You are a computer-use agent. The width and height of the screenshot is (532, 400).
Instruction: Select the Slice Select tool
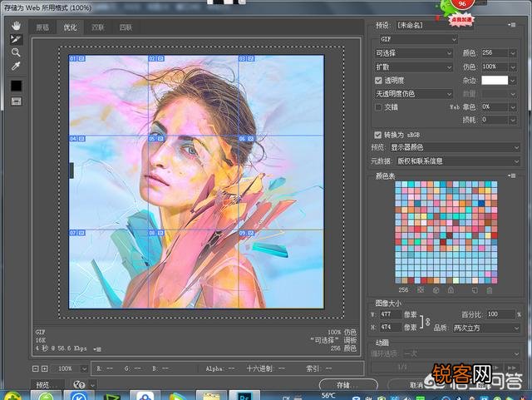pos(16,39)
